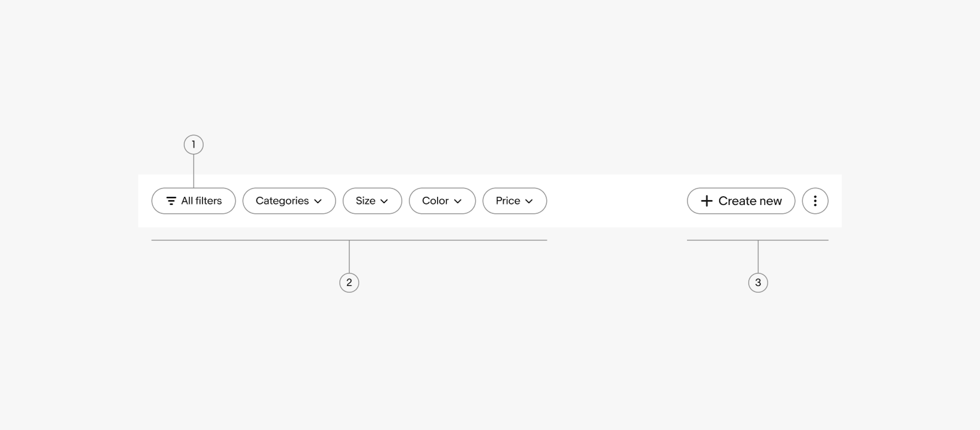Image resolution: width=980 pixels, height=430 pixels.
Task: Expand the Categories filter dropdown
Action: coord(289,201)
